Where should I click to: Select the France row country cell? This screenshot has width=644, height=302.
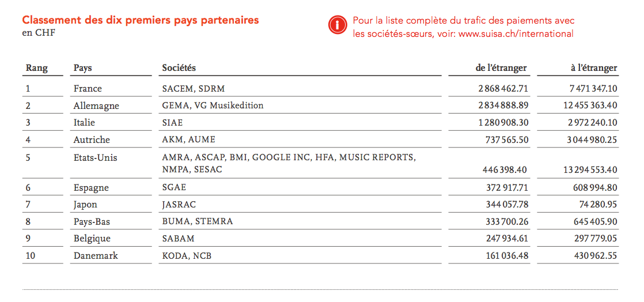[88, 88]
